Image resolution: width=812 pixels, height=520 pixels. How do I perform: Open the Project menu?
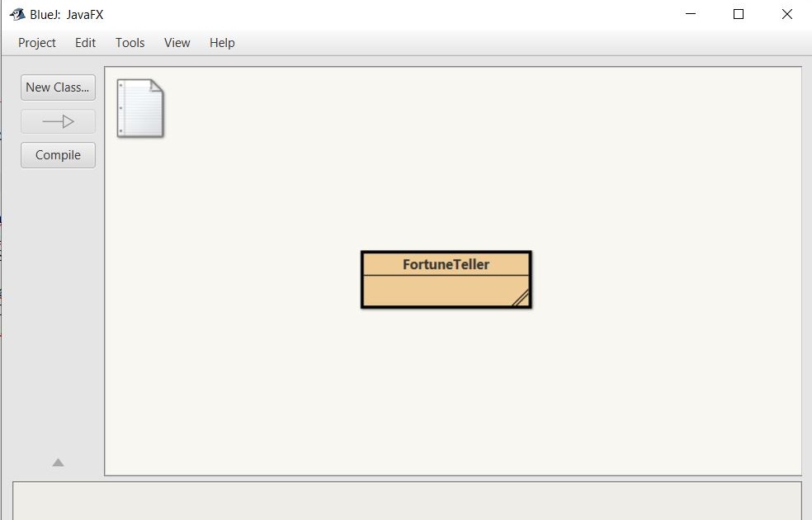pyautogui.click(x=36, y=43)
